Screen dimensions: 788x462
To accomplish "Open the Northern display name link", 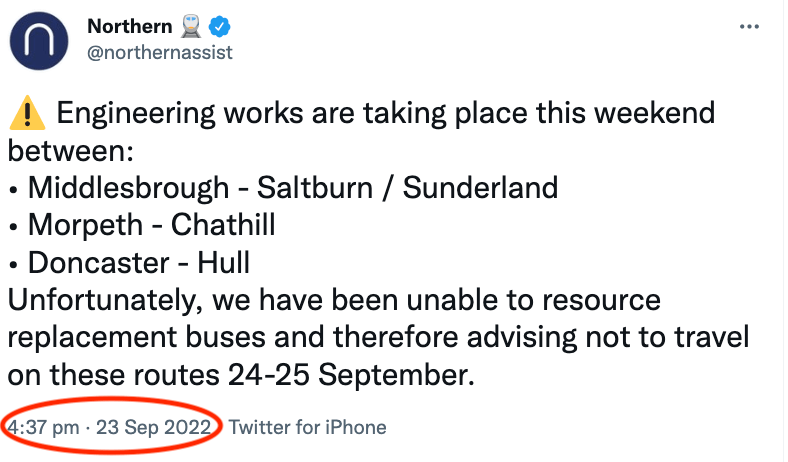I will point(129,26).
